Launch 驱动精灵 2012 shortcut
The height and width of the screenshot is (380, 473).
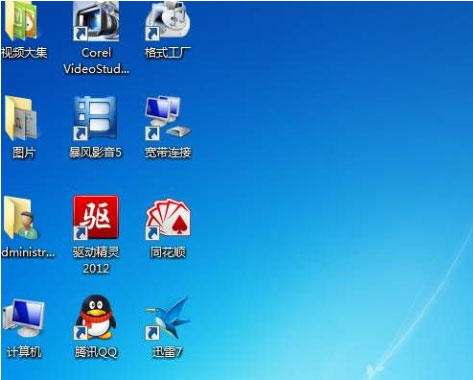pyautogui.click(x=96, y=217)
